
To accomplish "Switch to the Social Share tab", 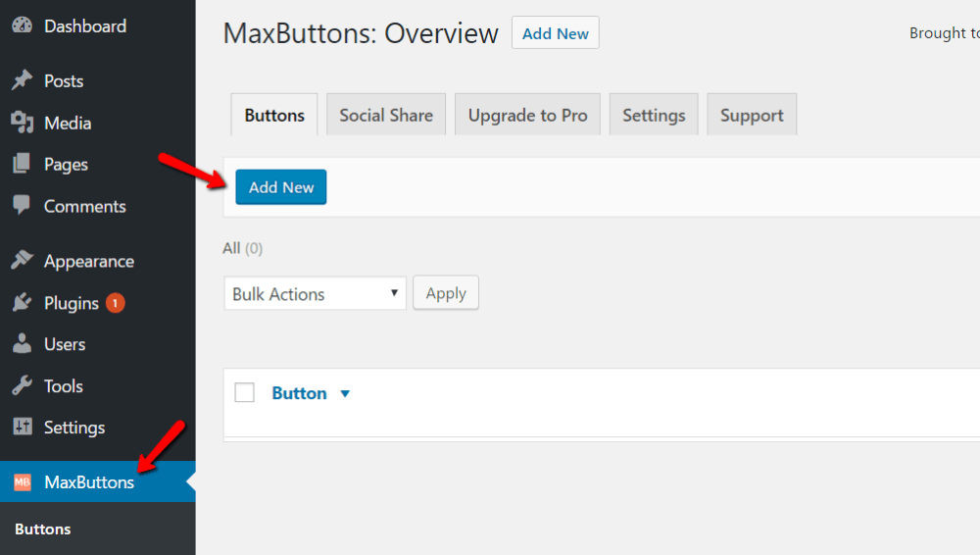I will pos(386,116).
